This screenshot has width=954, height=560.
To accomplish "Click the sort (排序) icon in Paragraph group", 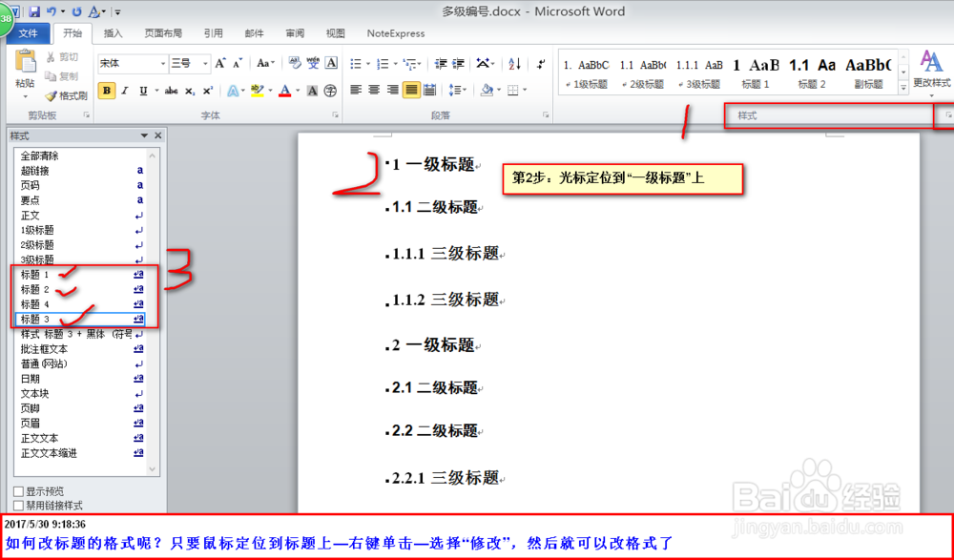I will coord(515,64).
